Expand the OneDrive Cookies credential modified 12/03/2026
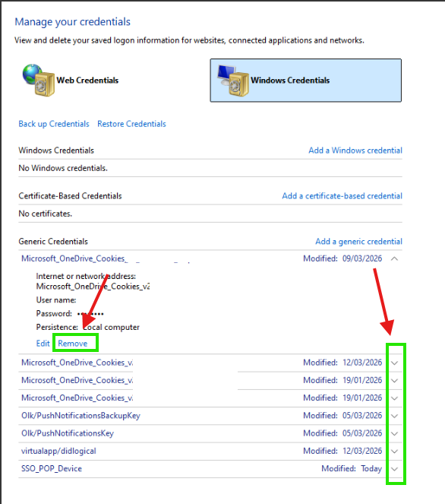 395,363
